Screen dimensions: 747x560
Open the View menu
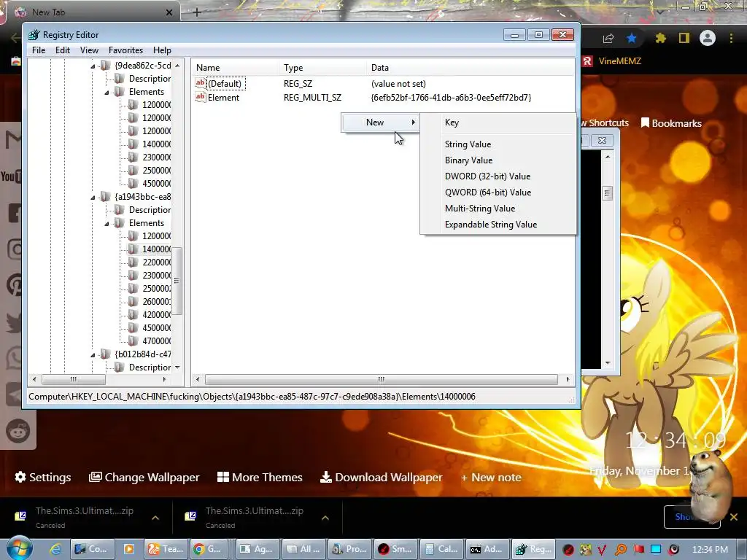point(89,50)
